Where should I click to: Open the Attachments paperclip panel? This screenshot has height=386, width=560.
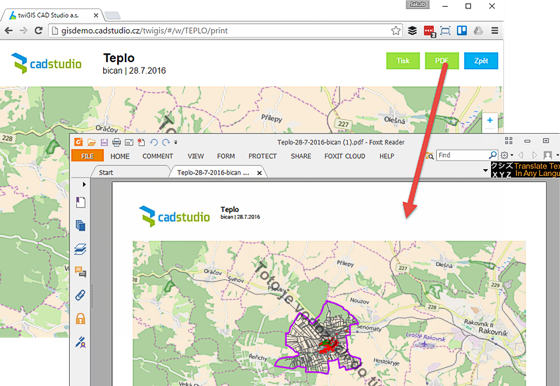(80, 295)
